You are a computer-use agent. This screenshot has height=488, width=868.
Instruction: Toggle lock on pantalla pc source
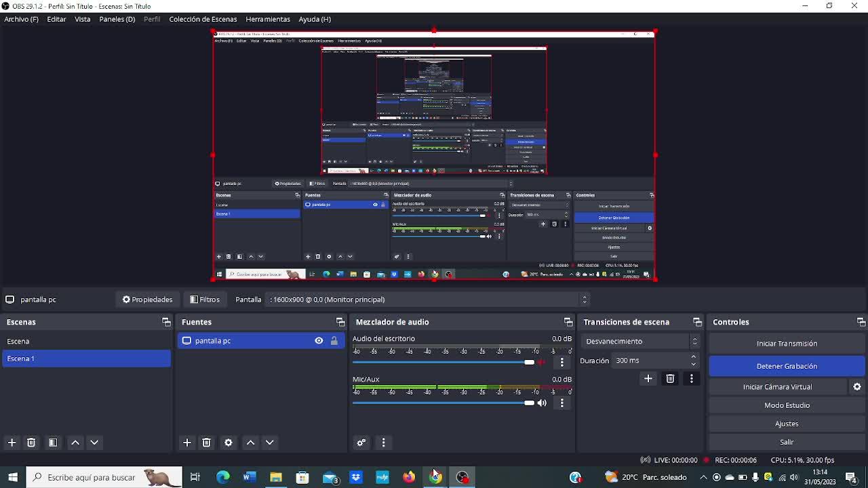point(334,341)
